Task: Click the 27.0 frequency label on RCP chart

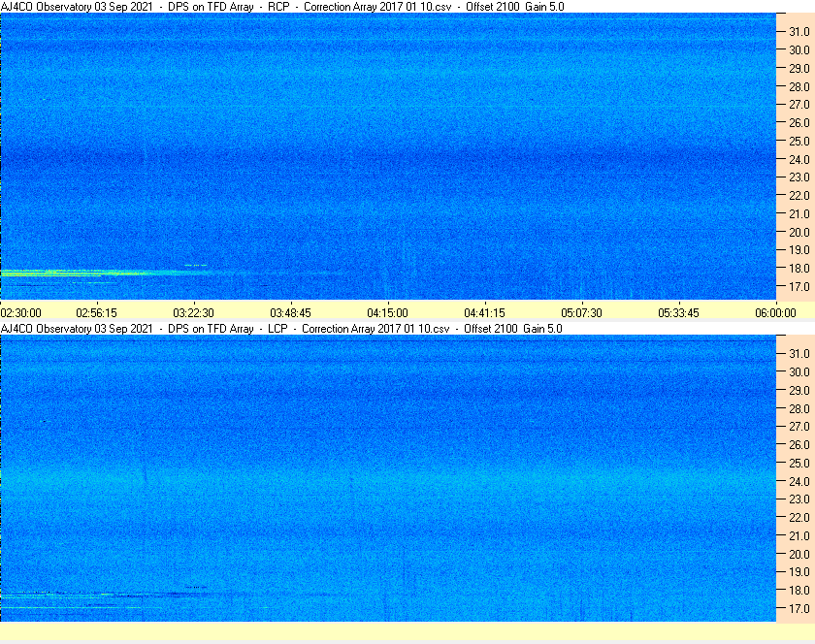Action: 799,105
